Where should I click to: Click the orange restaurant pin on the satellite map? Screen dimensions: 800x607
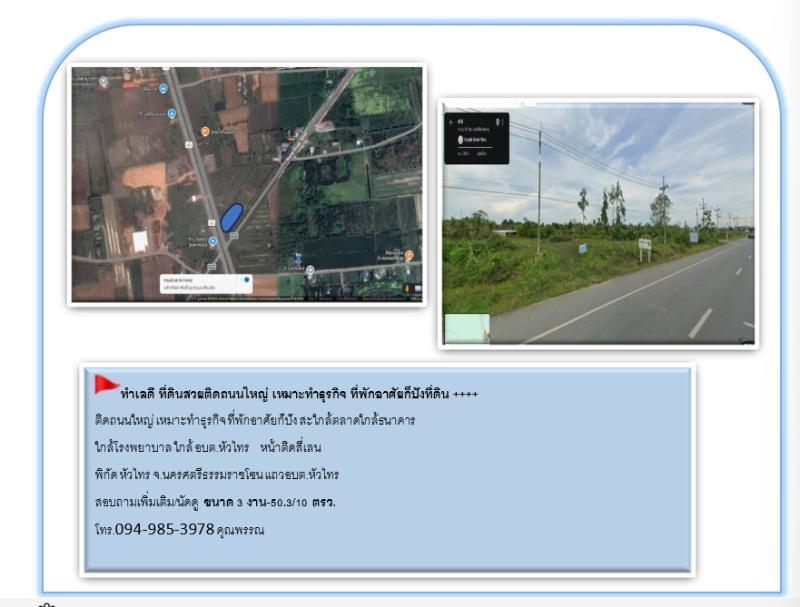coord(205,132)
